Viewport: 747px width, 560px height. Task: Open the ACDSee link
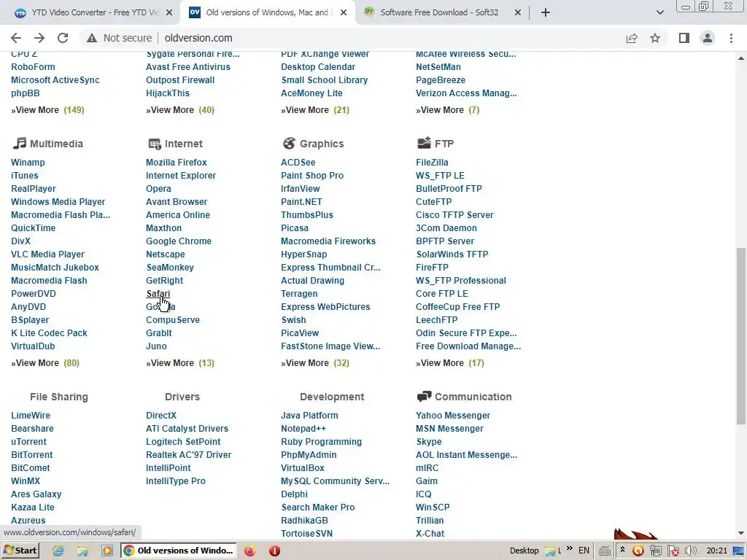298,163
